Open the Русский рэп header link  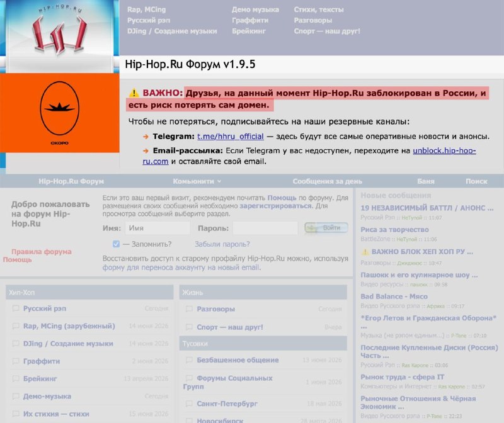(149, 20)
